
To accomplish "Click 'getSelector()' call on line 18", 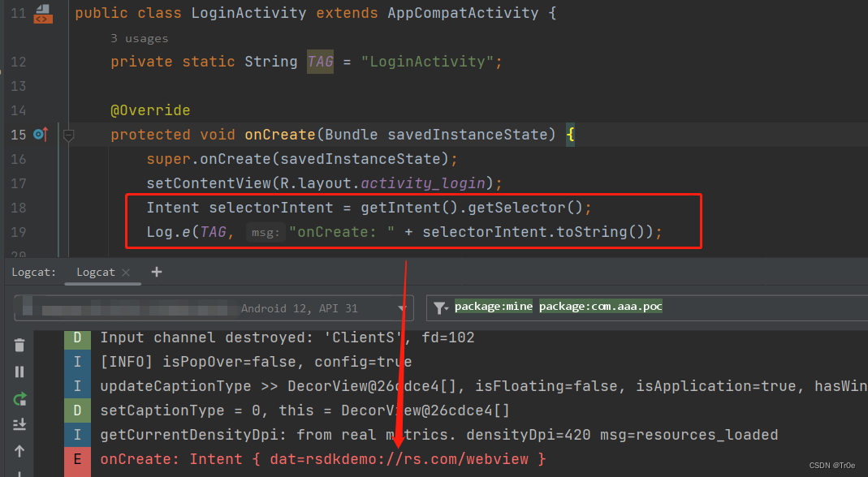I will point(525,208).
